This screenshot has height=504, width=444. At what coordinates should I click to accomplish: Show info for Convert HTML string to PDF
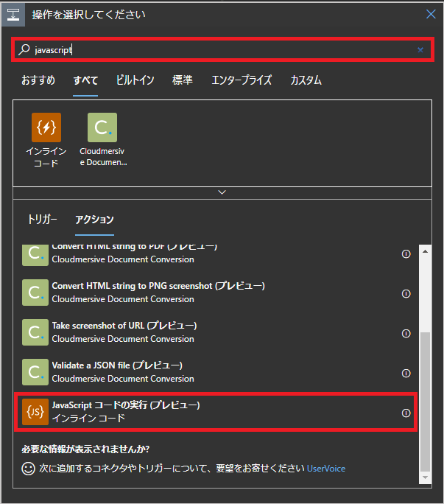pyautogui.click(x=406, y=254)
